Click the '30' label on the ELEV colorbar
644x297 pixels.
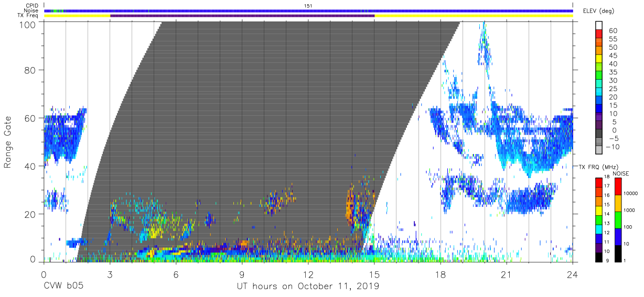612,81
